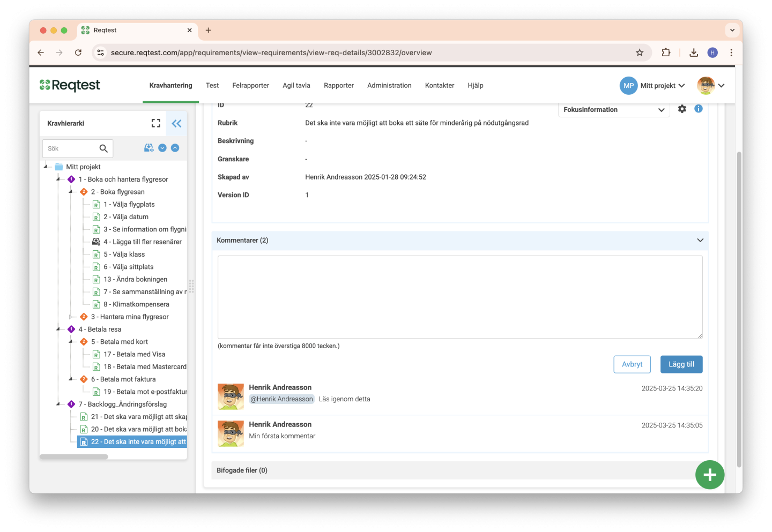This screenshot has height=532, width=772.
Task: Click the green plus floating button
Action: click(x=710, y=475)
